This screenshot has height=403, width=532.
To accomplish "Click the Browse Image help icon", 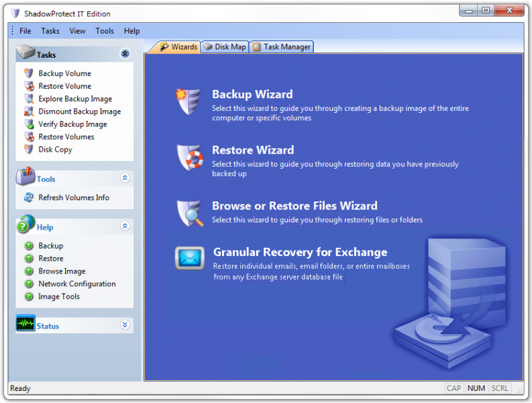I will click(29, 271).
